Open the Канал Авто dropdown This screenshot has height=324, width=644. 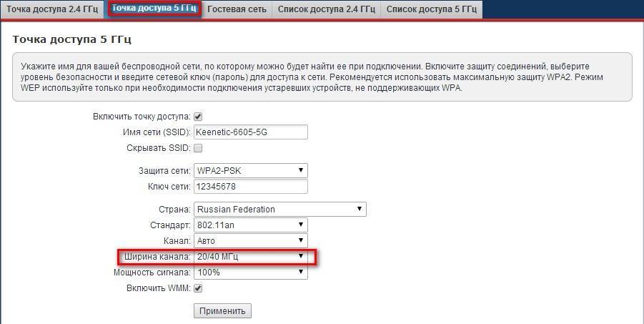250,241
